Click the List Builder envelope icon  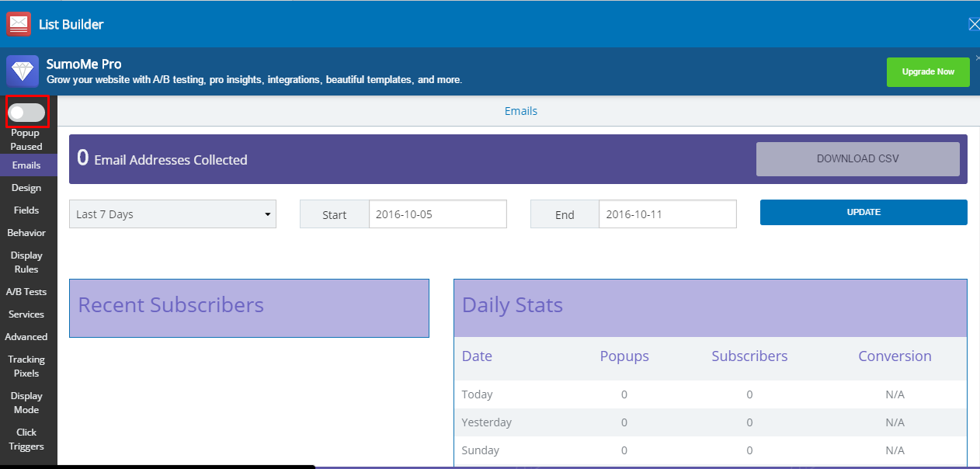(x=19, y=24)
